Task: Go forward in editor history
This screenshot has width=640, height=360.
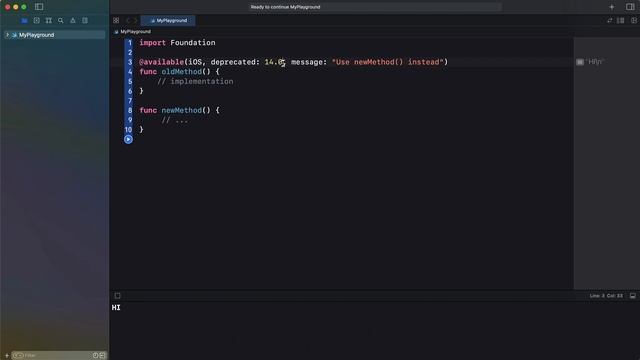Action: click(x=135, y=20)
